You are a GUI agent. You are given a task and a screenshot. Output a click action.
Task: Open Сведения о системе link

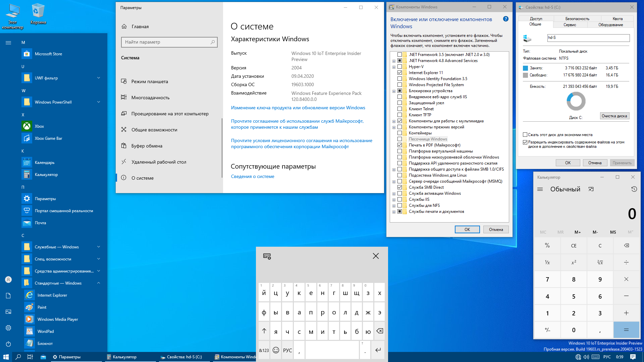click(x=253, y=177)
